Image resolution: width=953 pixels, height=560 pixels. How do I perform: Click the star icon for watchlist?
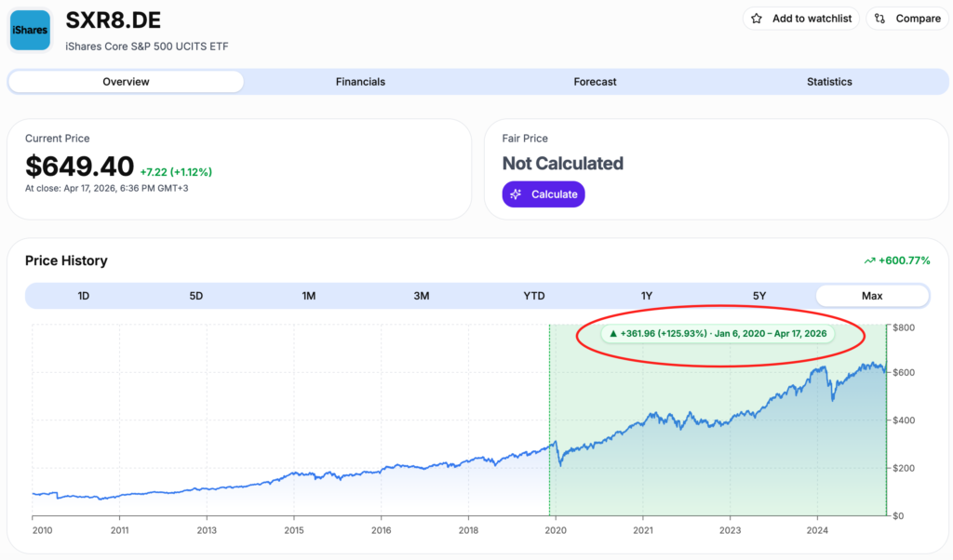pyautogui.click(x=757, y=19)
